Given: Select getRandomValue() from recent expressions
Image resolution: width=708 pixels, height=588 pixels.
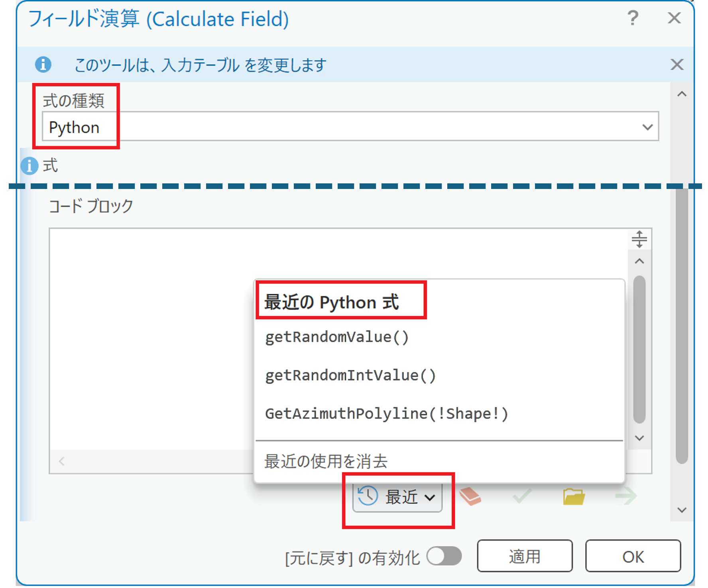Looking at the screenshot, I should click(x=337, y=337).
